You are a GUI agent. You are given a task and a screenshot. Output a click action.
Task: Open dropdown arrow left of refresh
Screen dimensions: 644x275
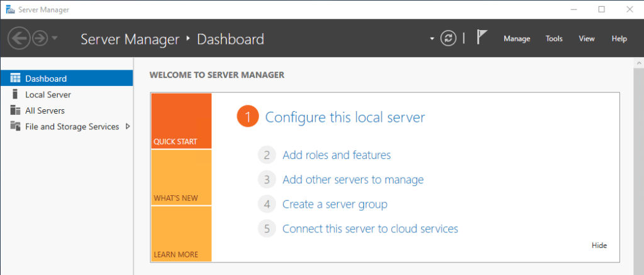[x=432, y=38]
